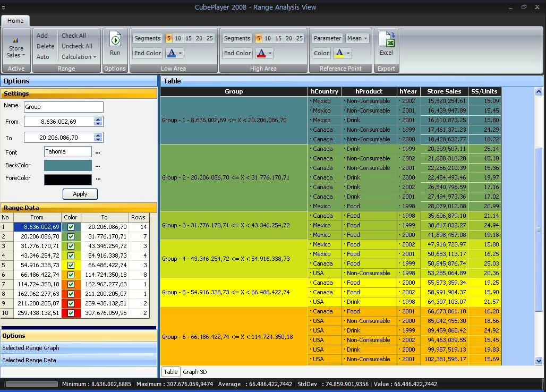Screen dimensions: 546x392
Task: Click the Parameter button in Reference Point
Action: click(x=327, y=38)
